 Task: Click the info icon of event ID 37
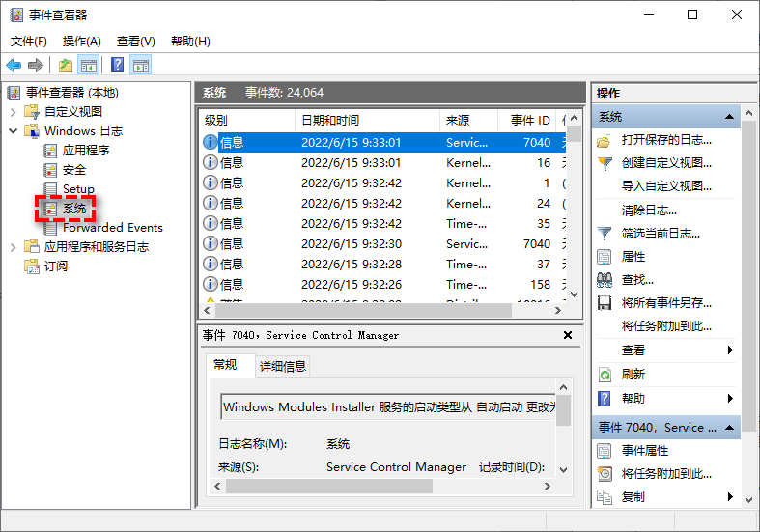[x=210, y=264]
